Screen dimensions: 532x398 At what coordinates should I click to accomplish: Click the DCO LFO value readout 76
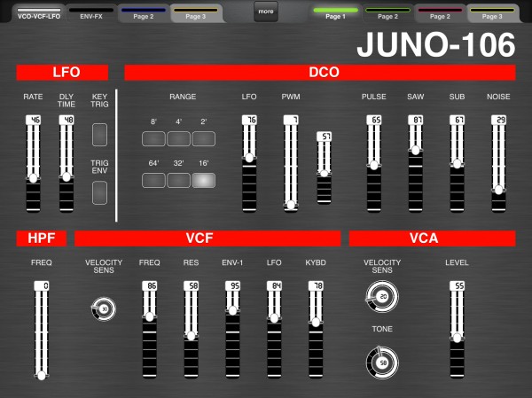click(249, 120)
